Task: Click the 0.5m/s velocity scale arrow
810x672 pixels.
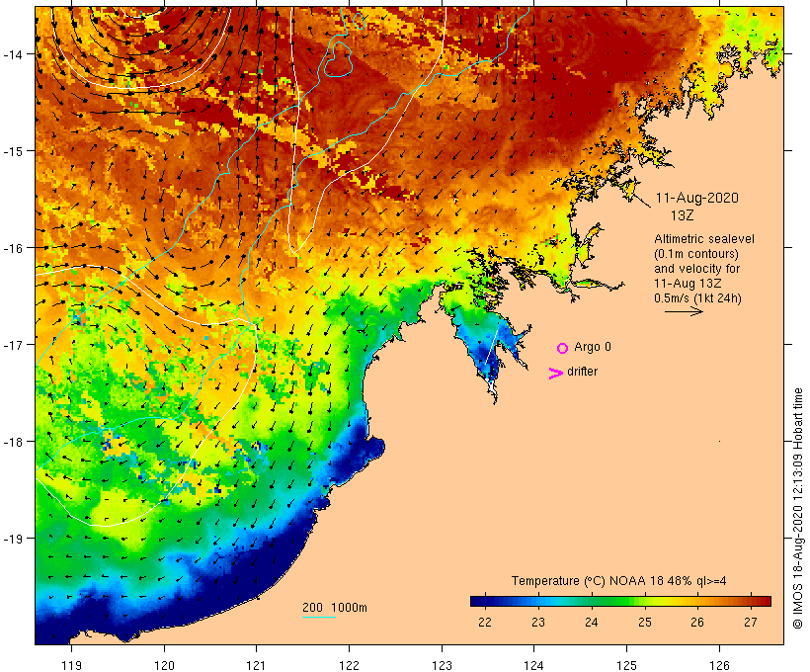Action: [x=684, y=311]
